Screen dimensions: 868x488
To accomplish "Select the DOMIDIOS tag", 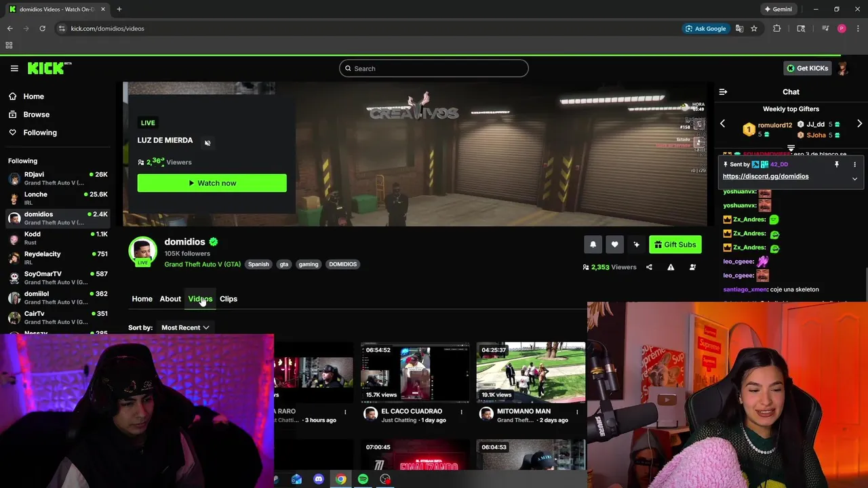I will 343,264.
